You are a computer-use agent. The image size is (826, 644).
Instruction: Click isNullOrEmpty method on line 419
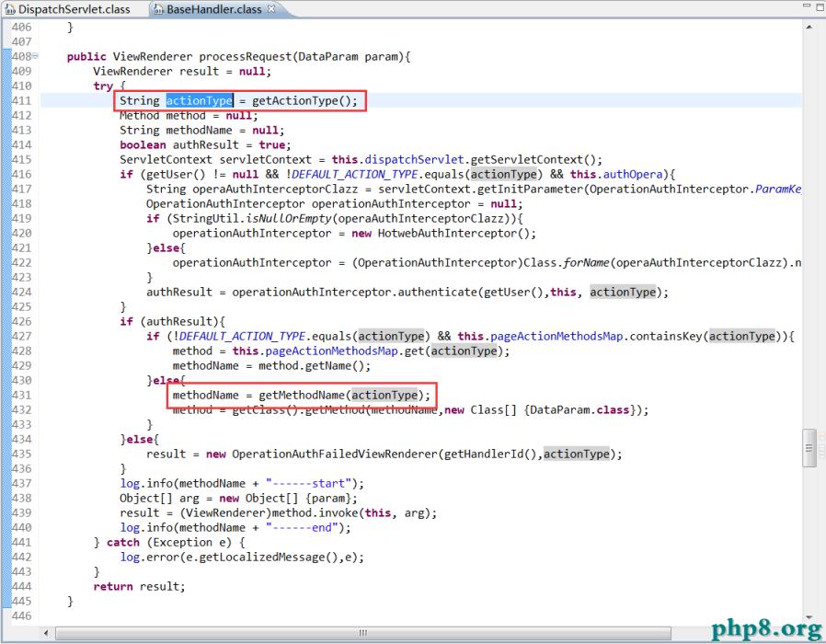click(288, 219)
